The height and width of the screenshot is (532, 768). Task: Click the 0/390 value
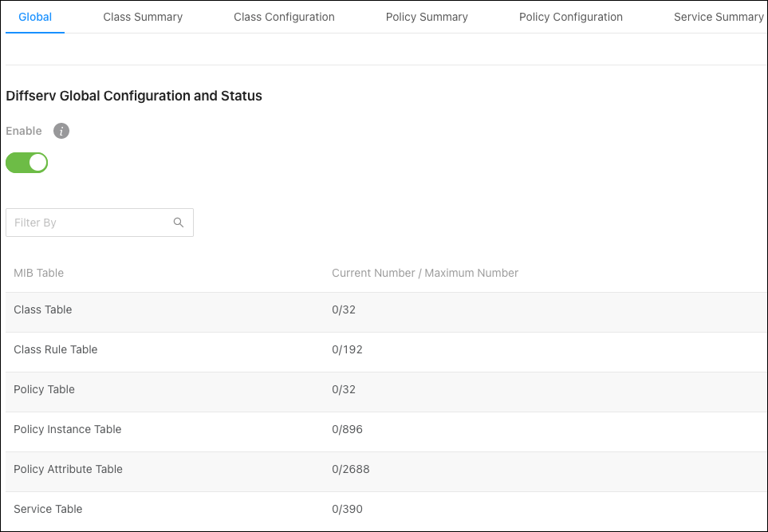[x=347, y=509]
